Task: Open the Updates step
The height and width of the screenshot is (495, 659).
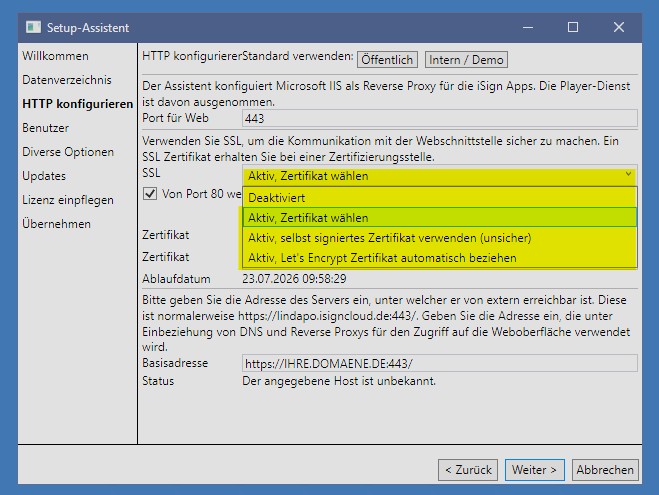Action: pos(44,176)
